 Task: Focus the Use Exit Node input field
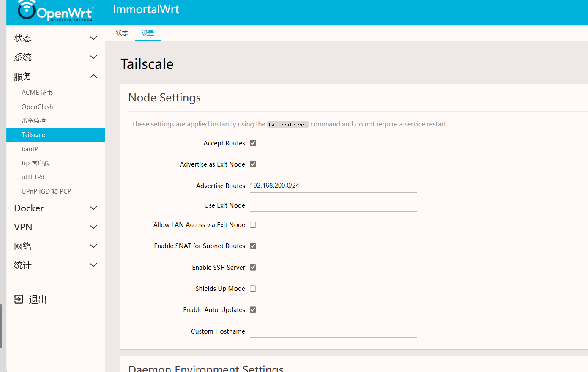pos(334,205)
